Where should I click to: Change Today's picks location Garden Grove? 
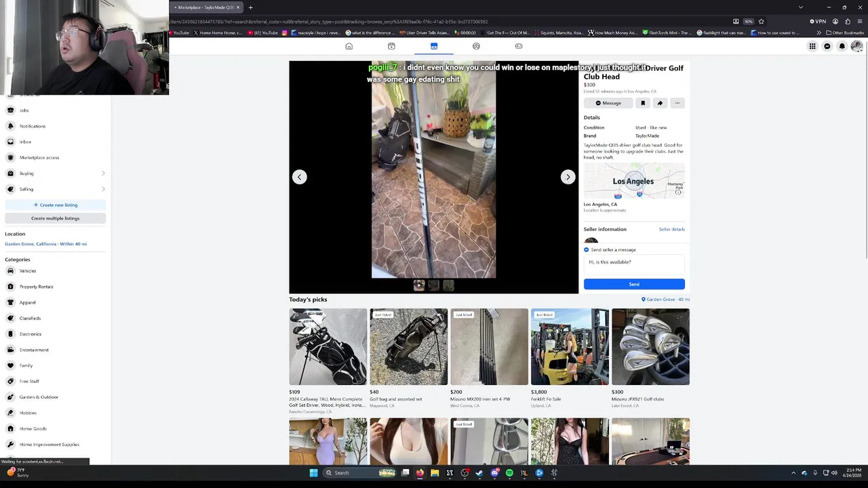tap(665, 300)
